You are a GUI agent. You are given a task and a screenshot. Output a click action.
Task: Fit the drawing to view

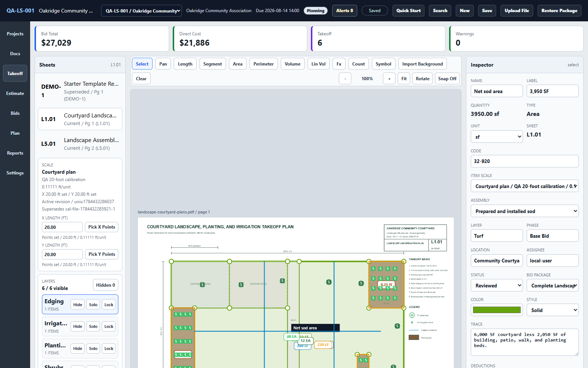click(404, 79)
